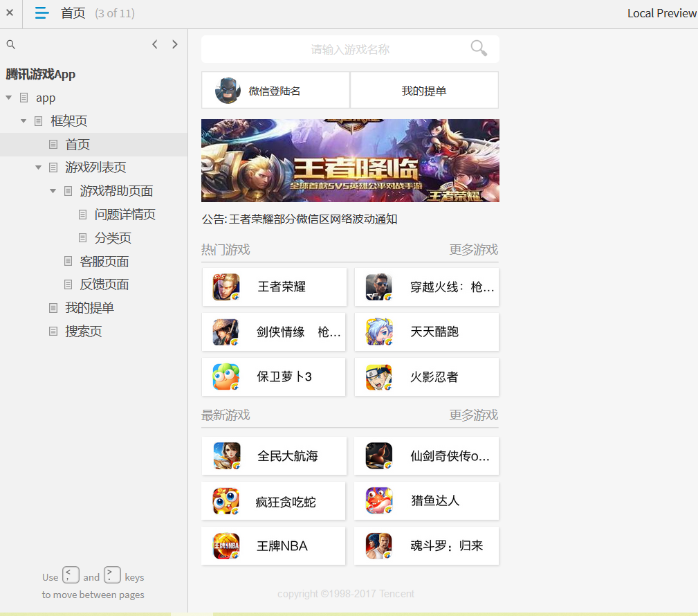Click 更多游戏 link beside 热门游戏
The image size is (698, 616).
(x=474, y=249)
